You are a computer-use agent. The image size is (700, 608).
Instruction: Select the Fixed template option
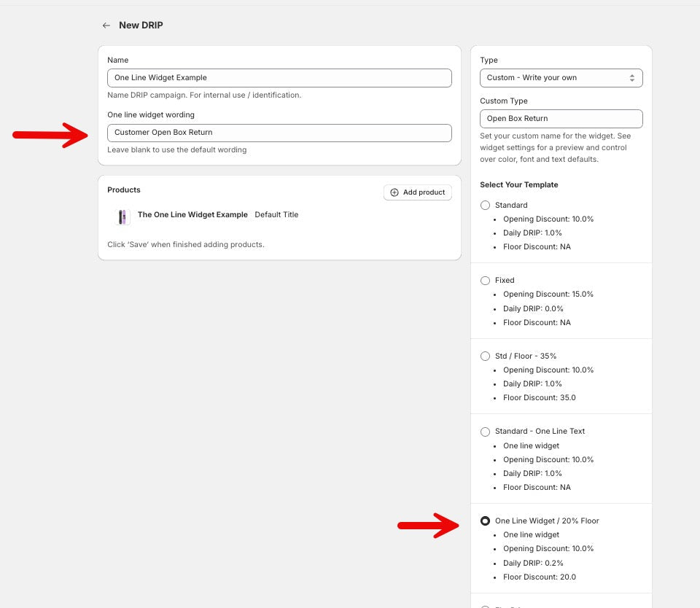pos(486,281)
